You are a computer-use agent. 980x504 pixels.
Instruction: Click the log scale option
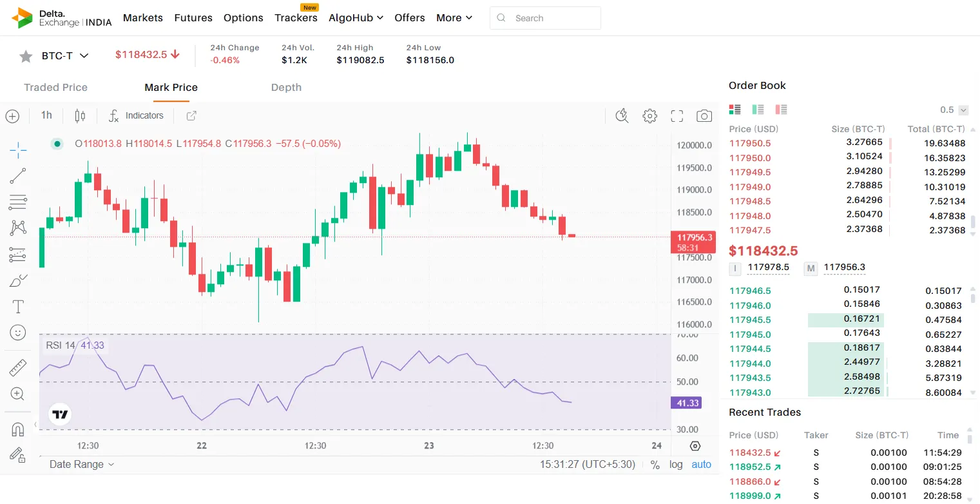676,464
